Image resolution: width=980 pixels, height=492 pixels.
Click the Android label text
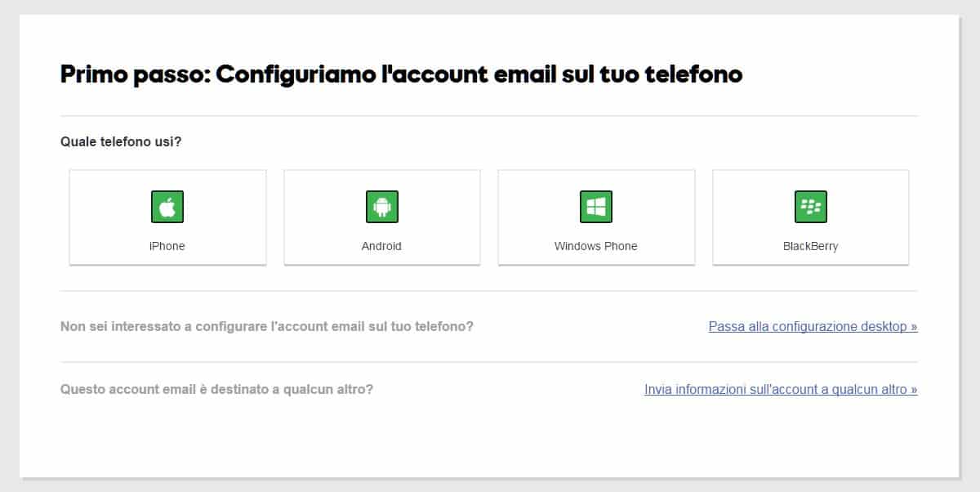tap(381, 245)
